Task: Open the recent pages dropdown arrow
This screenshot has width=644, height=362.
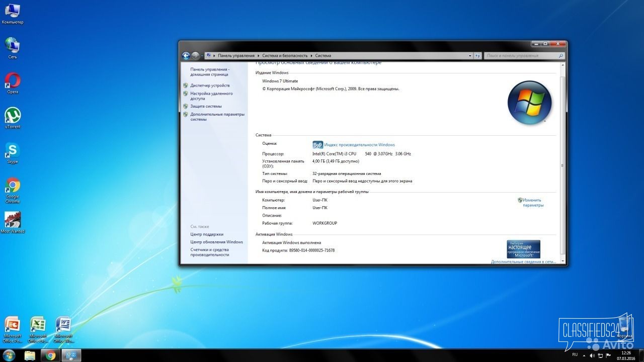Action: [203, 56]
